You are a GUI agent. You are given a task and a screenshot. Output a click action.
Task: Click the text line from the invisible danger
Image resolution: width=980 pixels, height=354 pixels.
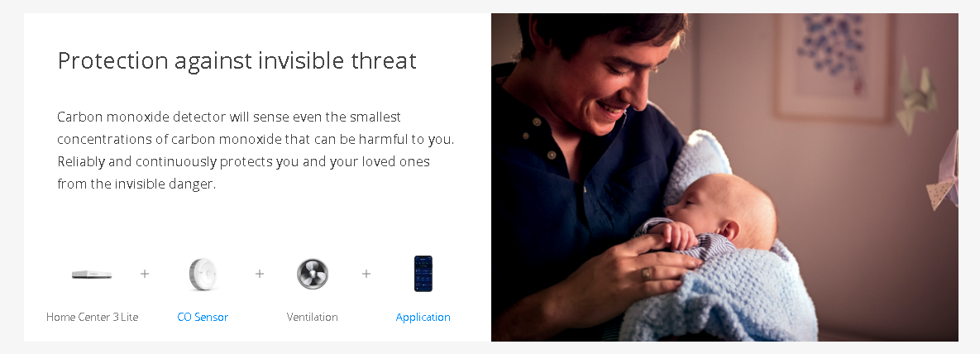point(136,184)
